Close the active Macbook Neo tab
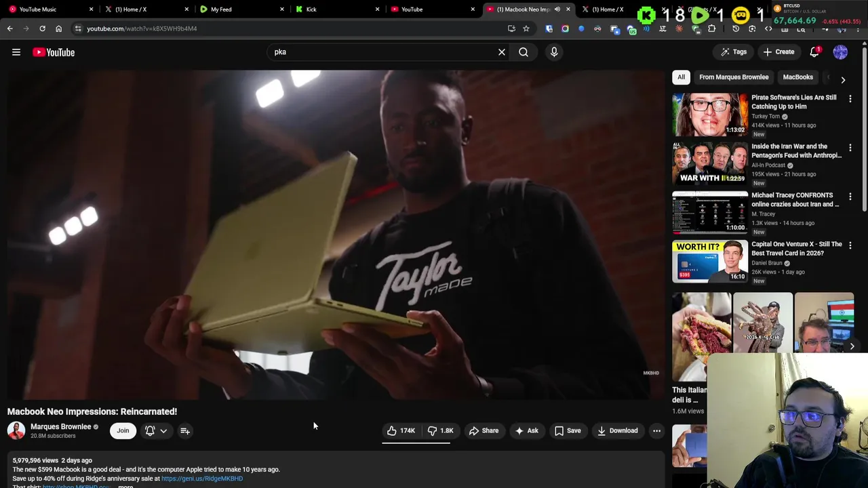 click(x=568, y=9)
